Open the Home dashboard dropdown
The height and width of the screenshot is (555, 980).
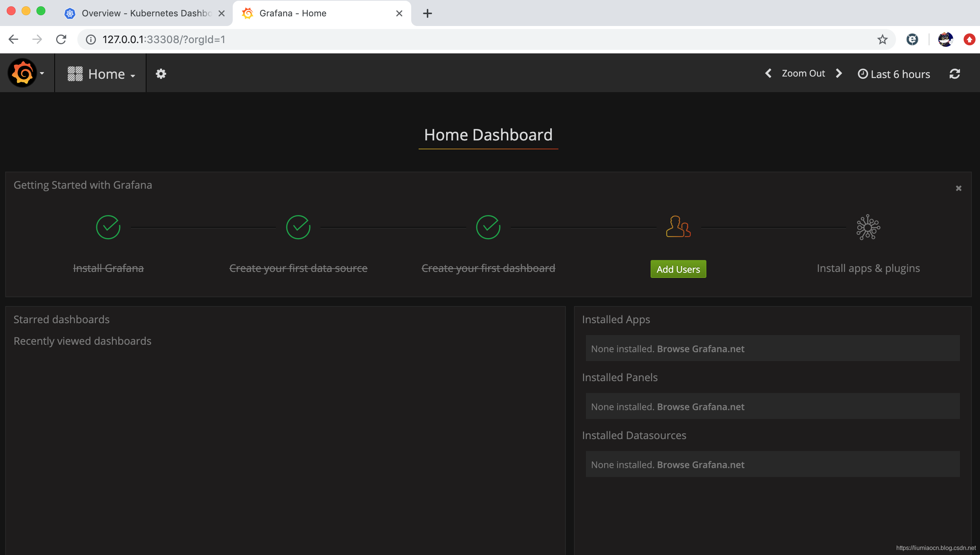(x=102, y=73)
